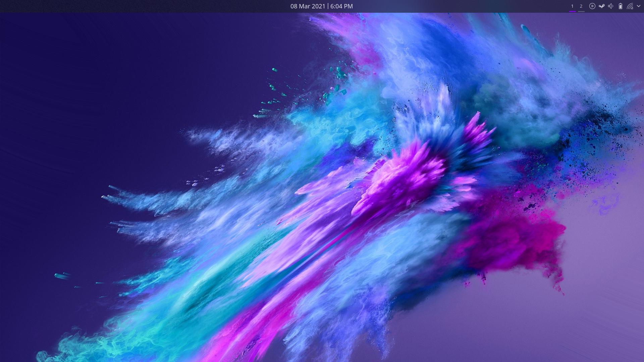Open the volume control in the tray
This screenshot has width=644, height=362.
(x=611, y=6)
